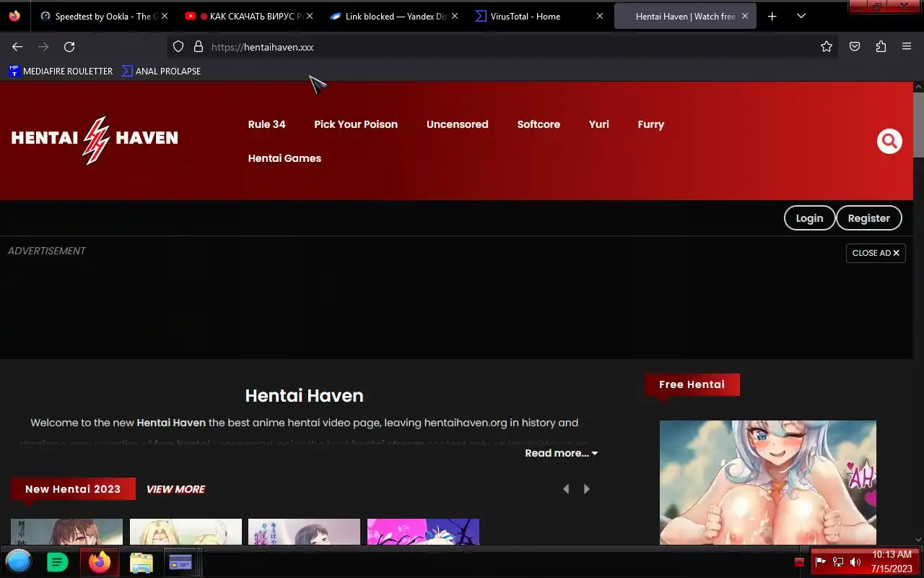Open a new tab with the plus button

click(x=772, y=16)
